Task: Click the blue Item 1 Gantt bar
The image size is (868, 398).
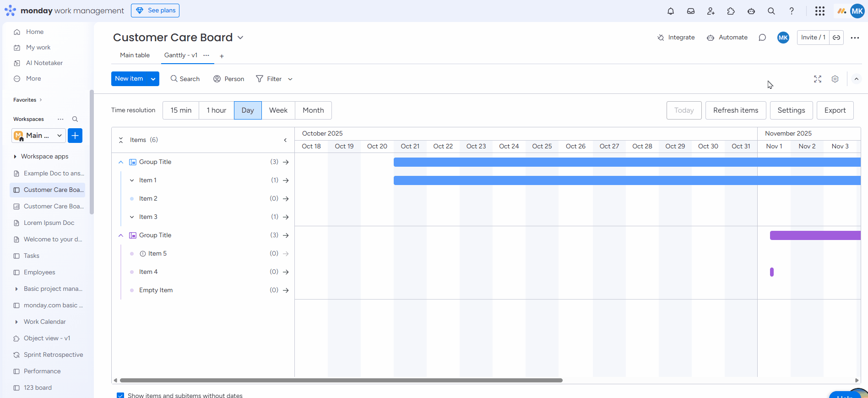Action: (x=627, y=180)
